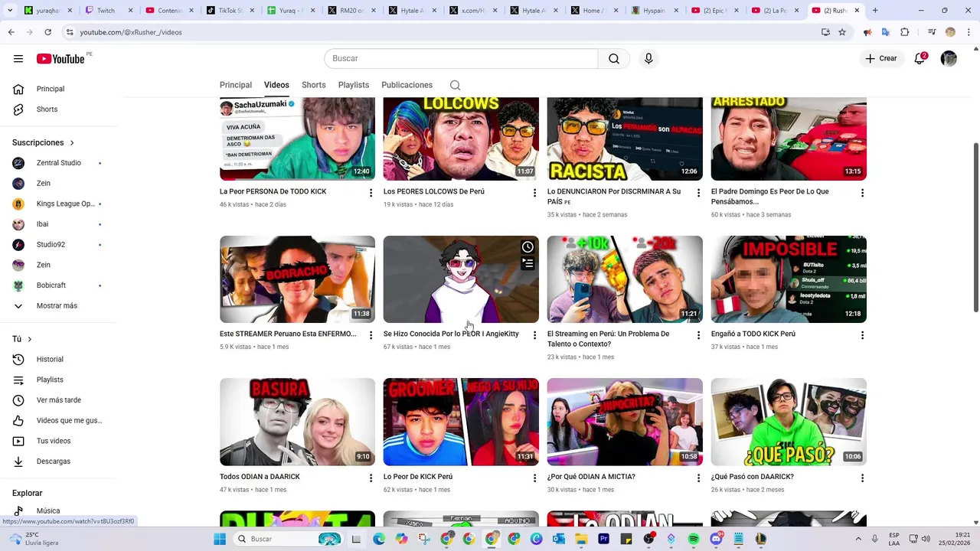
Task: Expand the Tú section chevron
Action: pos(30,339)
